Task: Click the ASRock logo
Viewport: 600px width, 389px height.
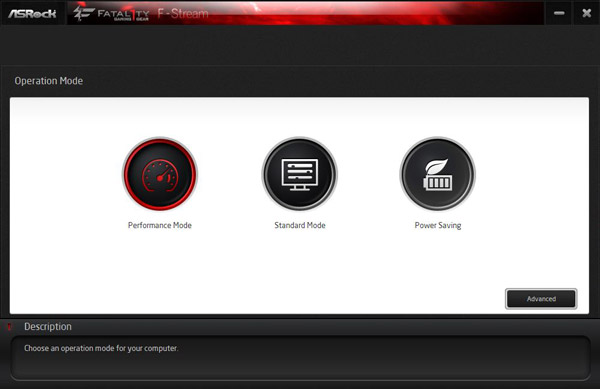Action: tap(32, 14)
